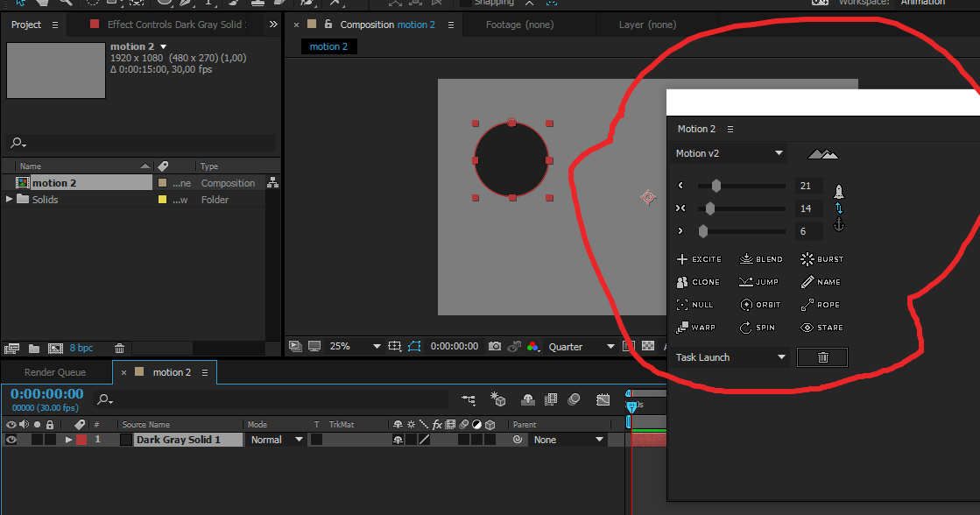Screen dimensions: 980x515
Task: Open the Quarter resolution dropdown
Action: point(582,346)
